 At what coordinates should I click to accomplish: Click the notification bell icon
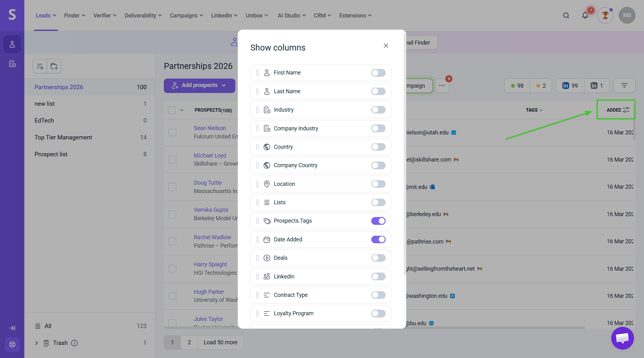[585, 15]
